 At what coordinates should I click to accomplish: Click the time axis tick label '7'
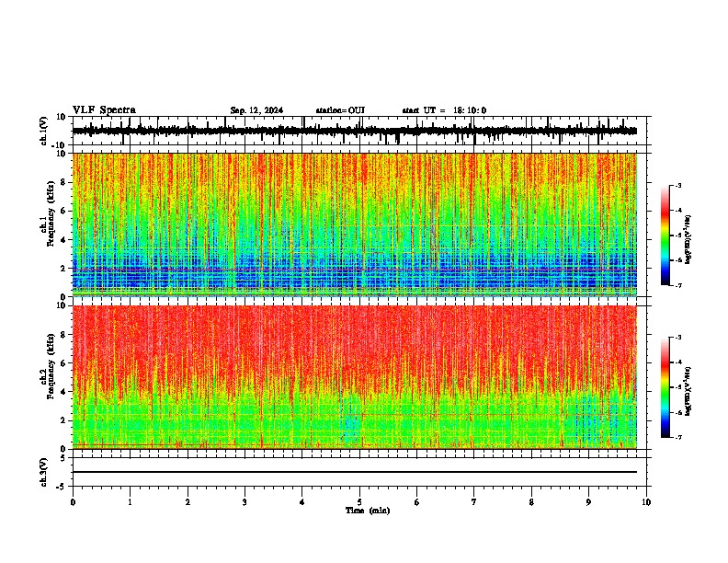coord(474,502)
